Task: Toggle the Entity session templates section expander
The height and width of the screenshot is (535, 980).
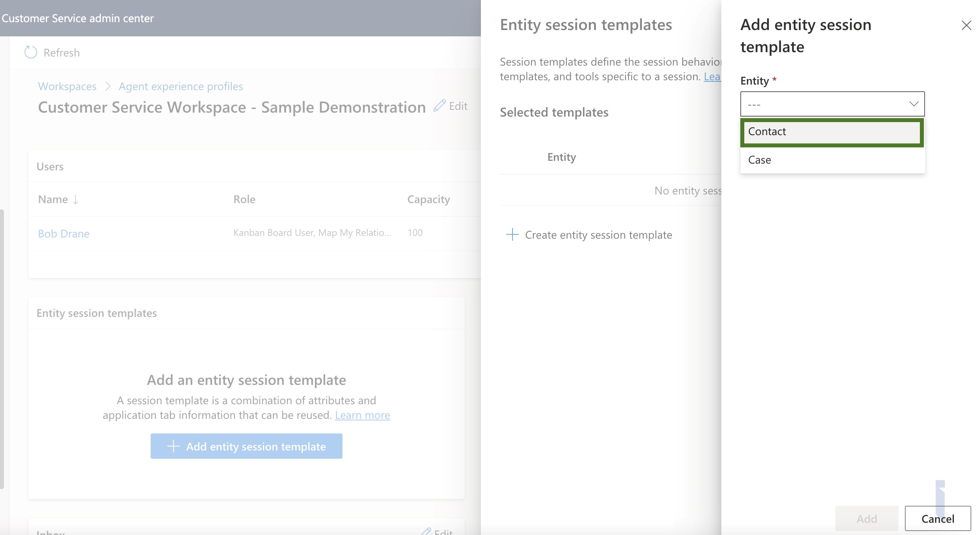Action: tap(97, 312)
